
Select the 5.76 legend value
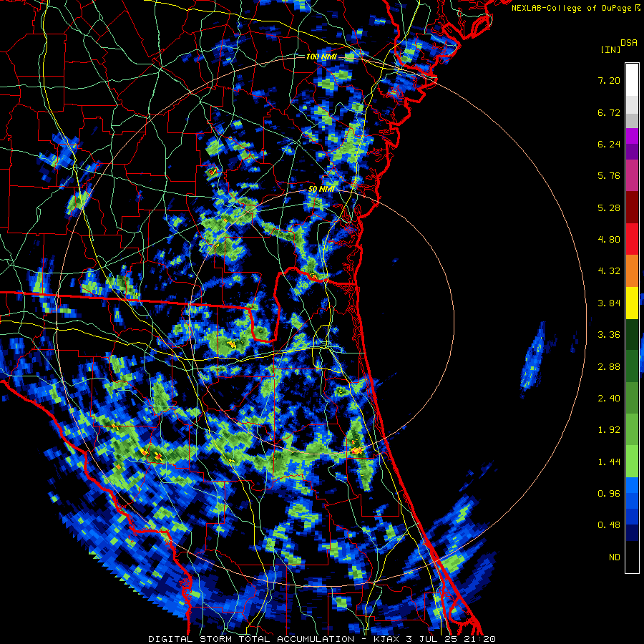click(609, 176)
